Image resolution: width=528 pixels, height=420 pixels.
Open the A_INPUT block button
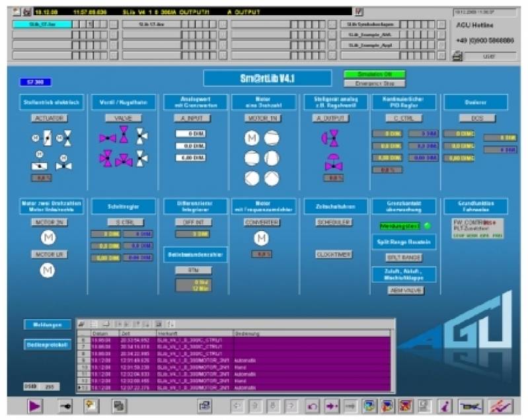pos(192,118)
